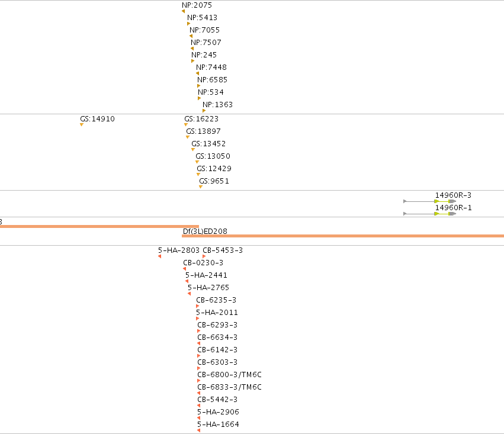The image size is (504, 434).
Task: Select the 5-HA-1664 label
Action: 218,425
